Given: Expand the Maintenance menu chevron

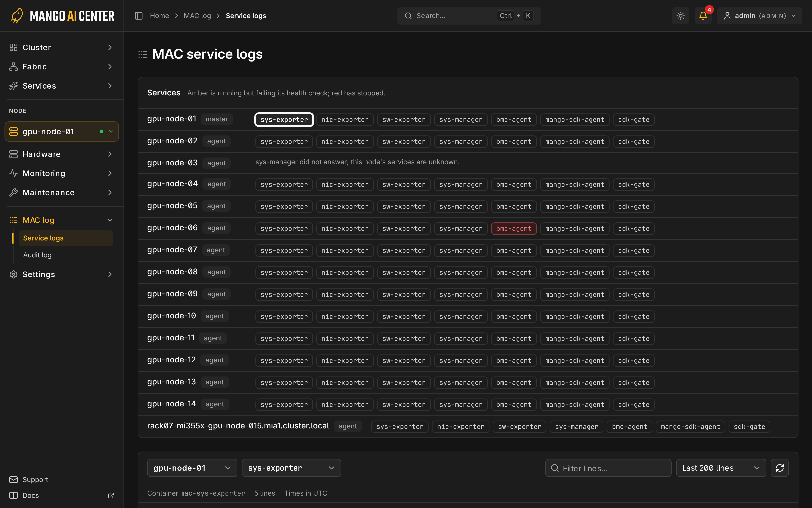Looking at the screenshot, I should pos(110,192).
